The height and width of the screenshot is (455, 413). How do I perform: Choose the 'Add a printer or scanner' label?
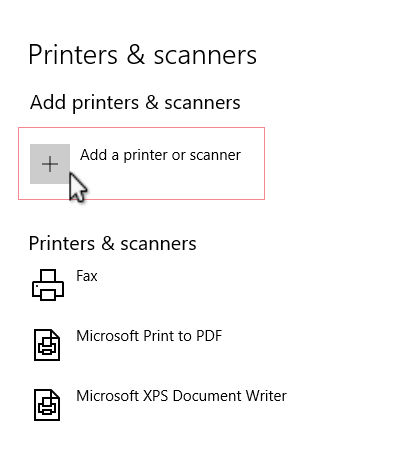tap(160, 155)
